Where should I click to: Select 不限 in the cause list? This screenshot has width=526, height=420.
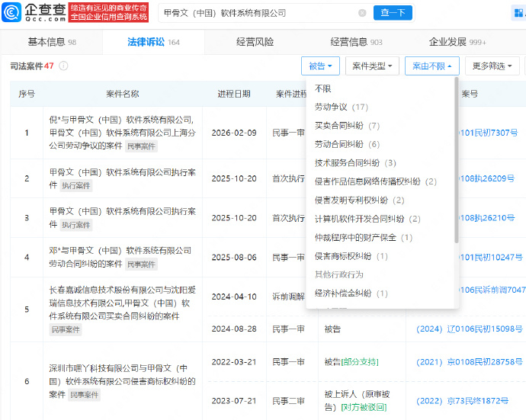coord(323,88)
